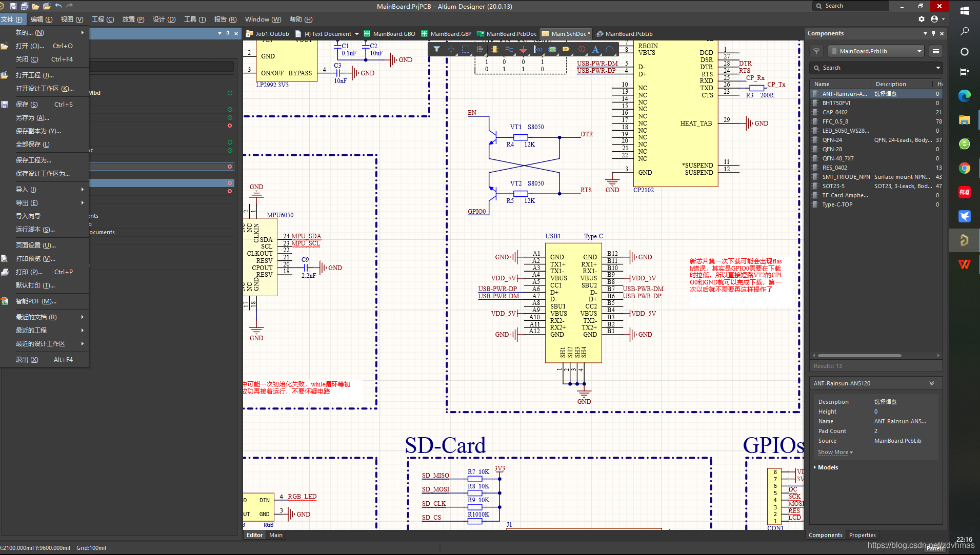980x555 pixels.
Task: Click the Save icon in quick access bar
Action: [13, 6]
